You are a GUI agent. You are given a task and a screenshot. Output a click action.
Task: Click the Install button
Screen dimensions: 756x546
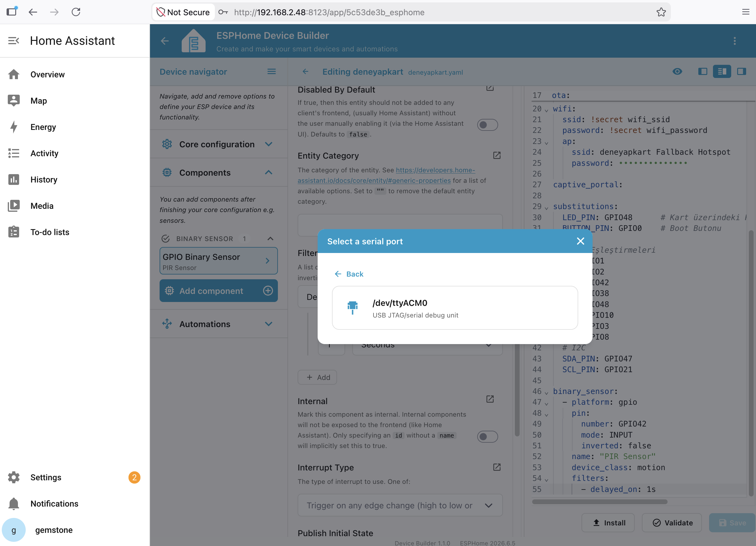click(608, 523)
